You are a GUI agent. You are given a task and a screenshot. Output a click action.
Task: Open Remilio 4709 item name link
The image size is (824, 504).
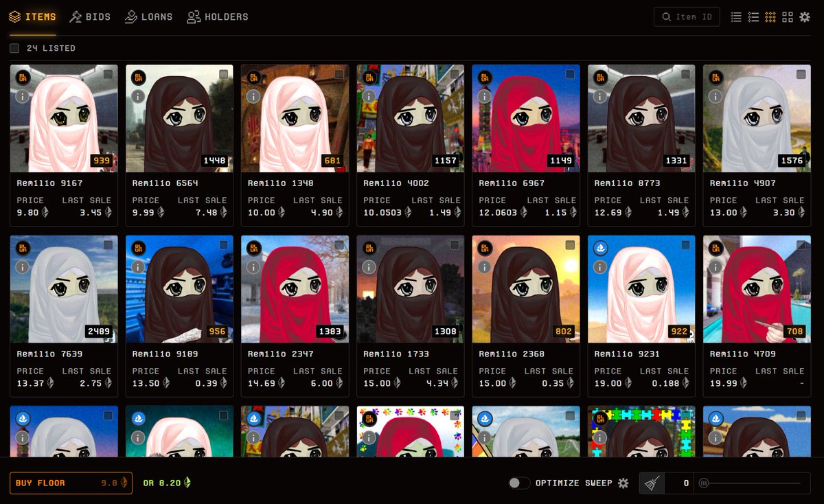[x=742, y=354]
